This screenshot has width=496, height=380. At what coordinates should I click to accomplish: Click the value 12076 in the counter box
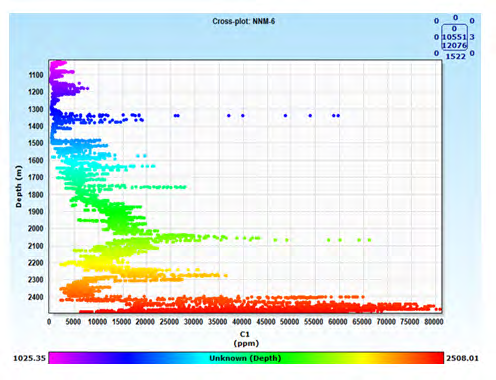click(454, 45)
